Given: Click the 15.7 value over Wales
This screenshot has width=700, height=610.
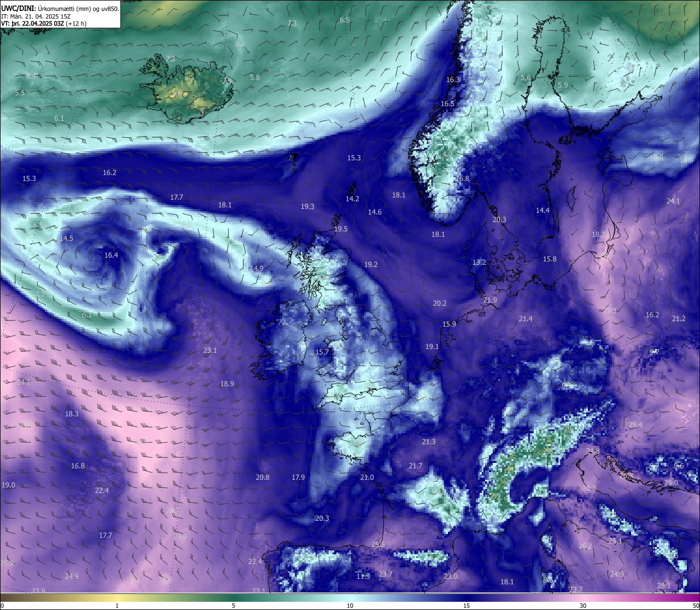Looking at the screenshot, I should tap(322, 352).
